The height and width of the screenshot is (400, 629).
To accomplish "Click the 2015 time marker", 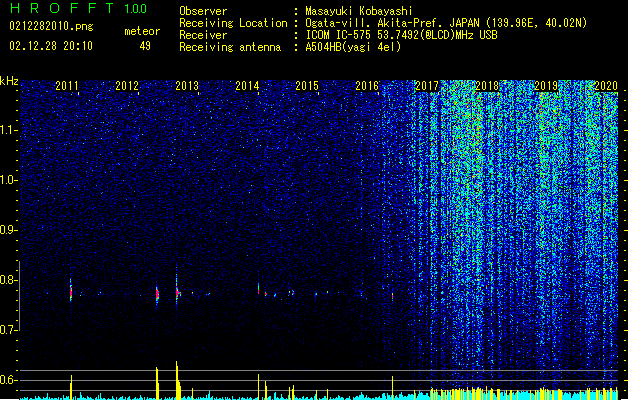I will coord(307,85).
